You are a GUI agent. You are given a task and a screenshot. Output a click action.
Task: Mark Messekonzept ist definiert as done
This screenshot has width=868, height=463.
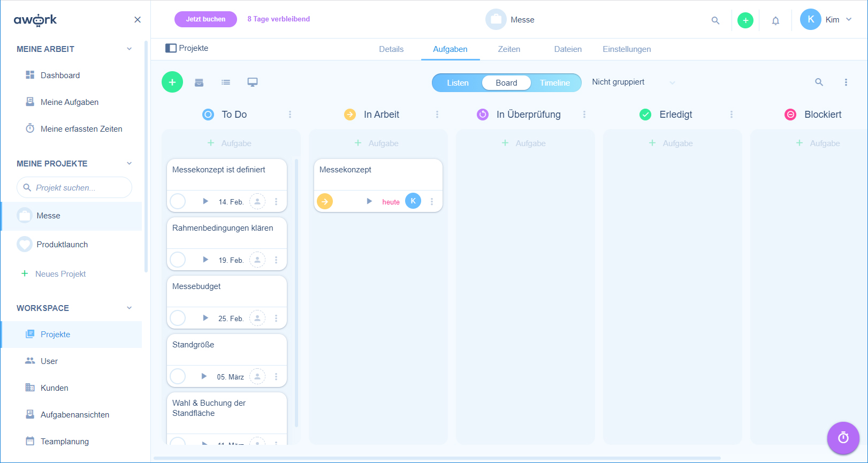[178, 201]
